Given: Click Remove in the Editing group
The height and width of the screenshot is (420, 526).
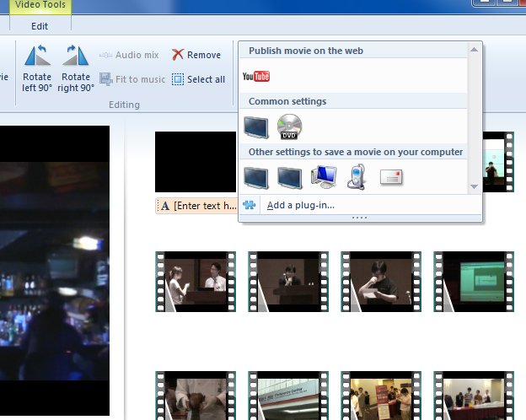Looking at the screenshot, I should [196, 55].
